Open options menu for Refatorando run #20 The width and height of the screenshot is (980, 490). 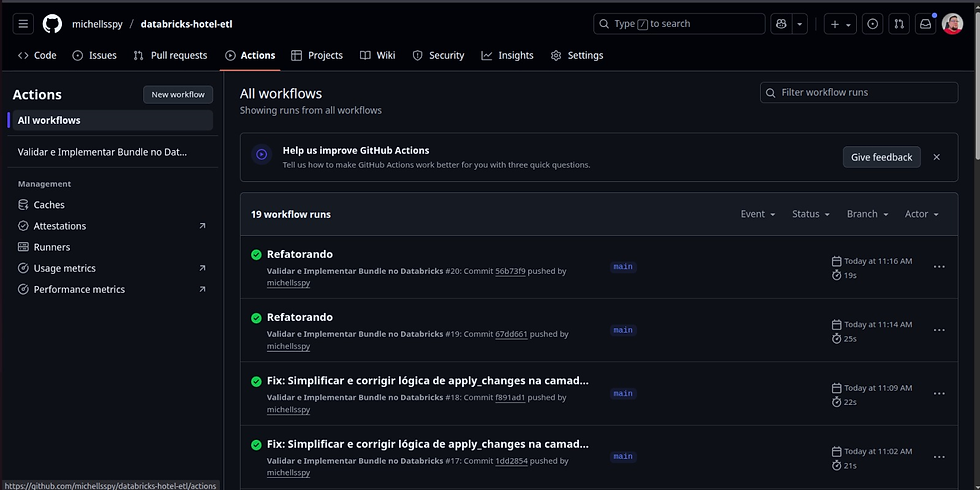click(939, 267)
